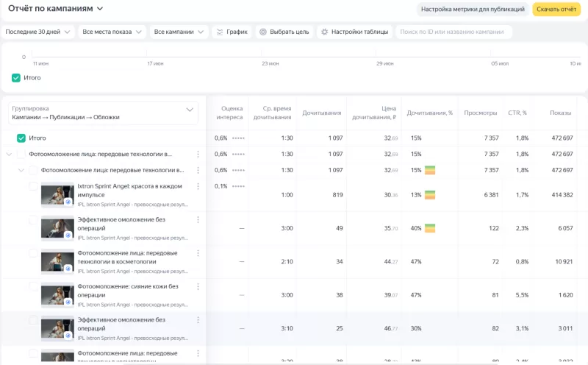The image size is (588, 365).
Task: Open three-dot menu for top-level campaign row
Action: pyautogui.click(x=198, y=155)
